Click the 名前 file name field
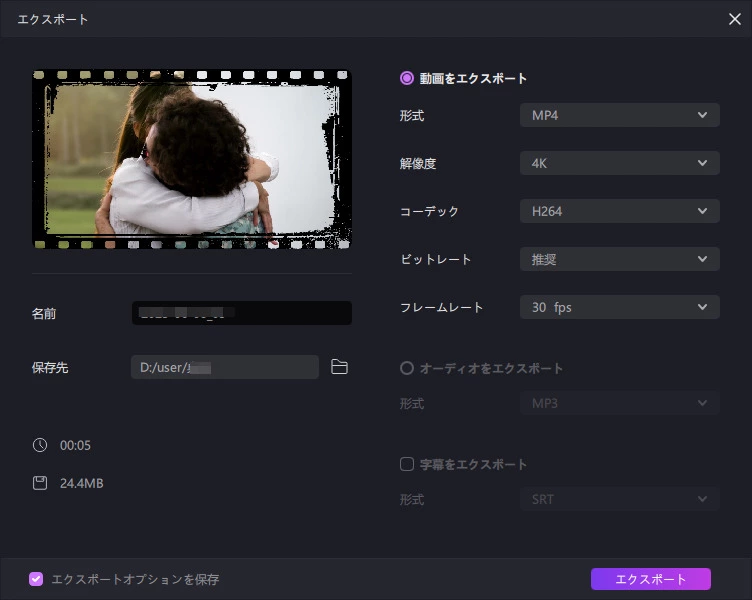 click(x=242, y=313)
